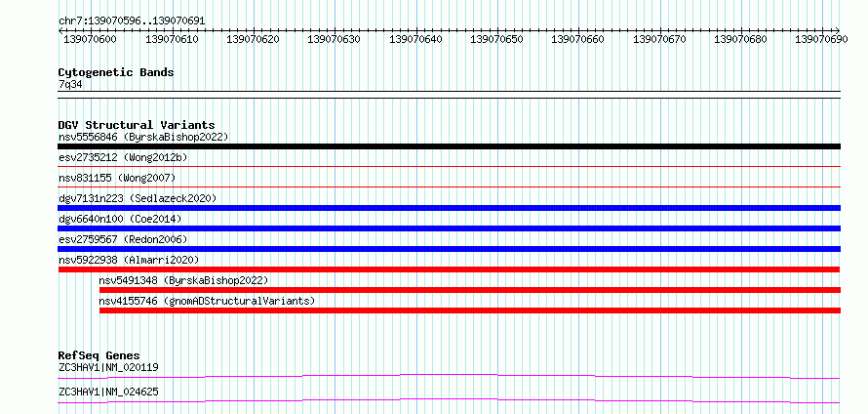Click the thin red nsv831155 line

(x=449, y=186)
